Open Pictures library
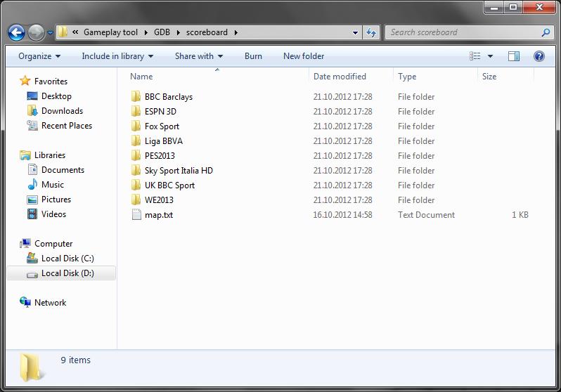Screen dimensions: 561x392 click(x=56, y=200)
